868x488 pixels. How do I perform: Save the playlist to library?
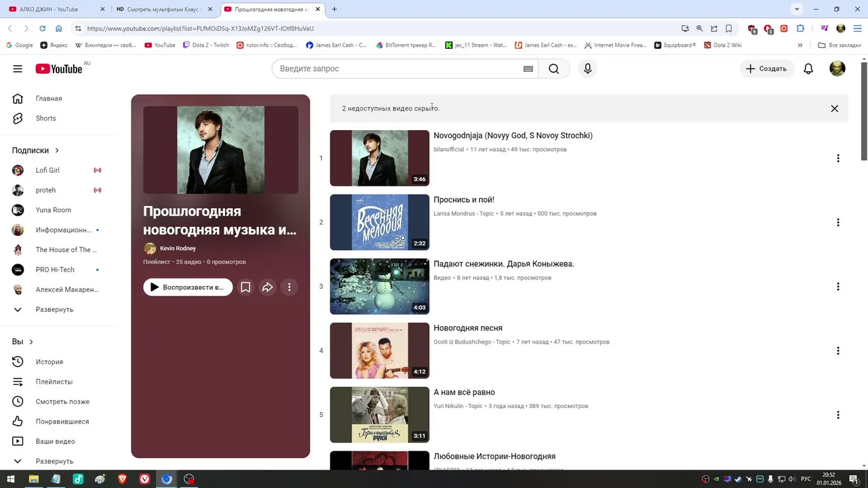pos(245,287)
